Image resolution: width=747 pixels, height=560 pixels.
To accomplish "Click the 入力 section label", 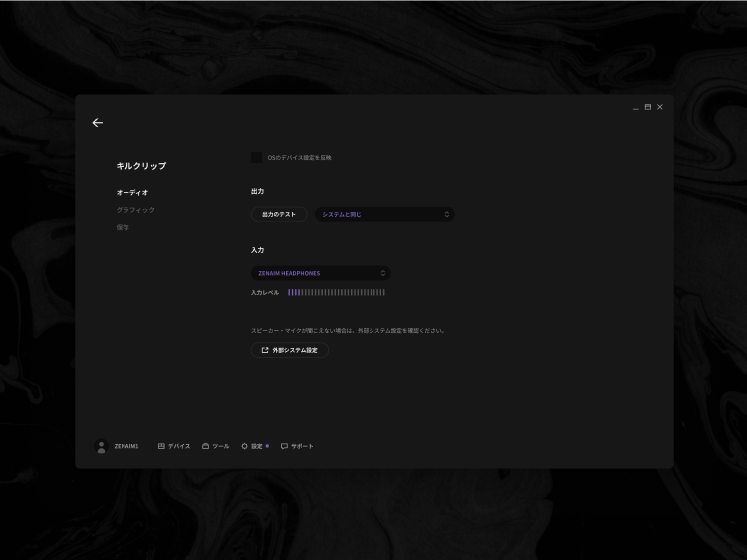I will [x=257, y=250].
